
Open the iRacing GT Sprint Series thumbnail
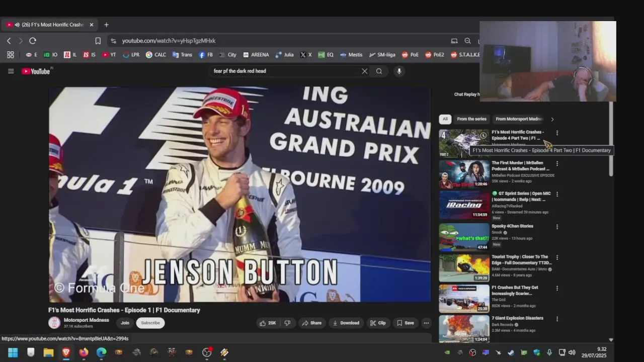464,205
